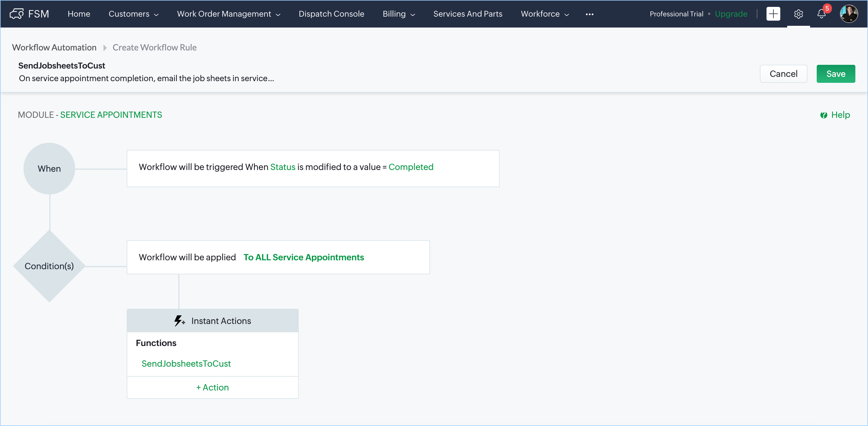Go to the Home tab
868x426 pixels.
79,14
